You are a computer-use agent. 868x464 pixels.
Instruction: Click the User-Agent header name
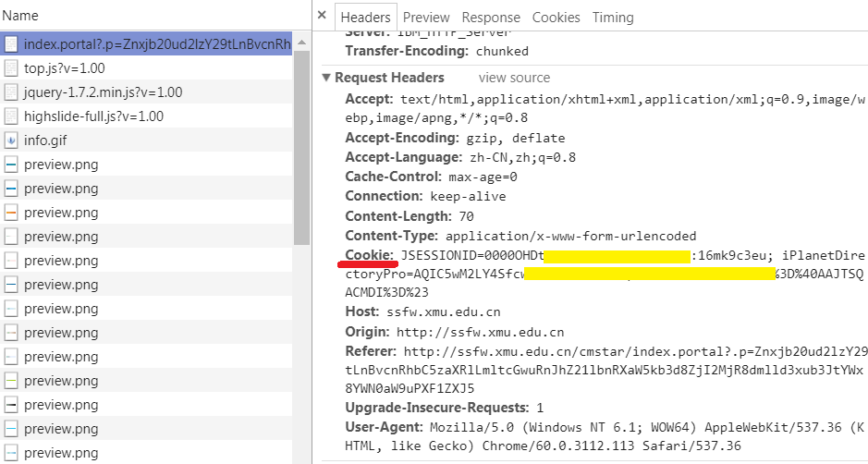[x=385, y=427]
